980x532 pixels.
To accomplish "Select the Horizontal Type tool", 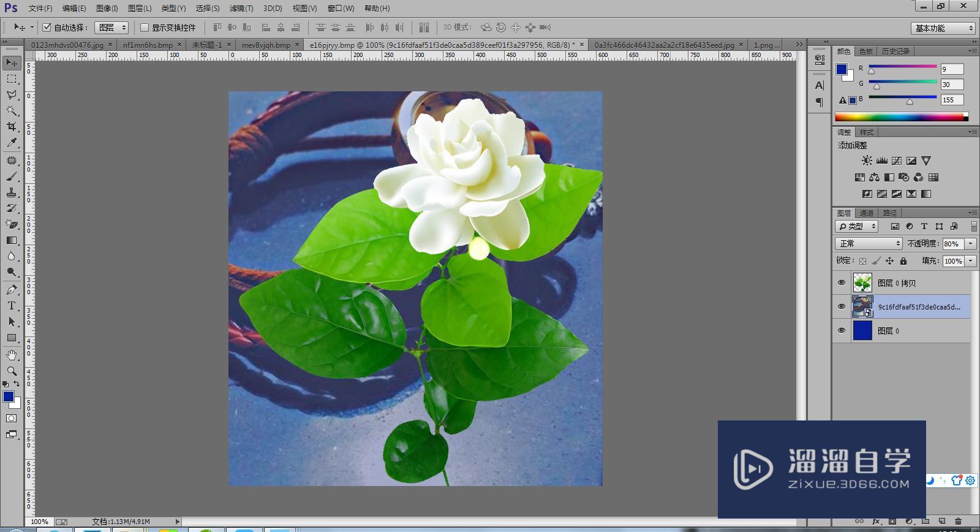I will 12,306.
